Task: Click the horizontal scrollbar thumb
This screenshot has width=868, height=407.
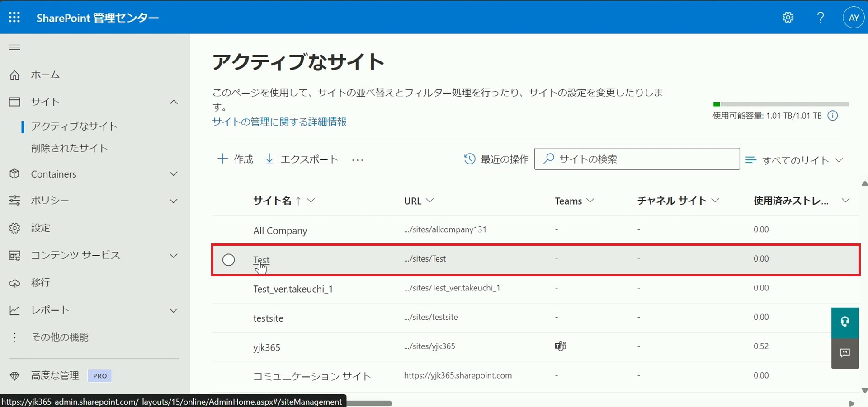Action: [369, 403]
